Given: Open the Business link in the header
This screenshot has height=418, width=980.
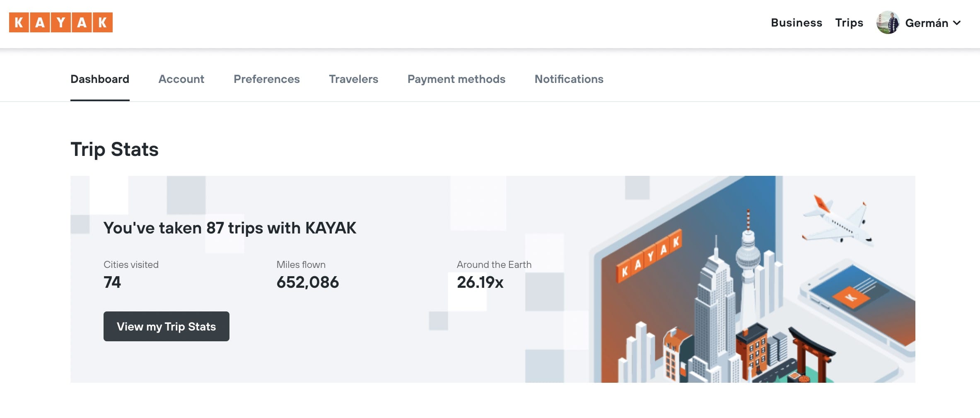Looking at the screenshot, I should click(796, 23).
